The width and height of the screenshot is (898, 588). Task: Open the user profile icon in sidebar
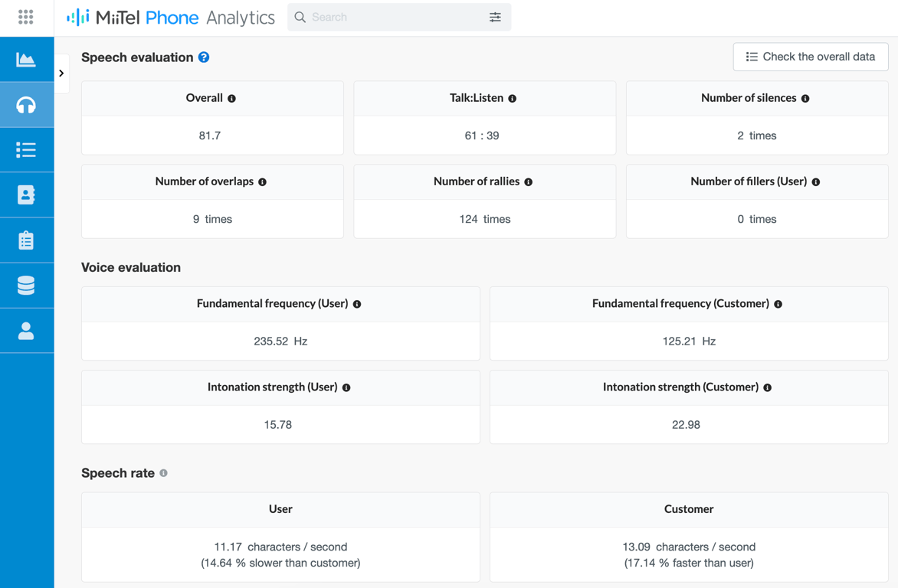(x=27, y=330)
